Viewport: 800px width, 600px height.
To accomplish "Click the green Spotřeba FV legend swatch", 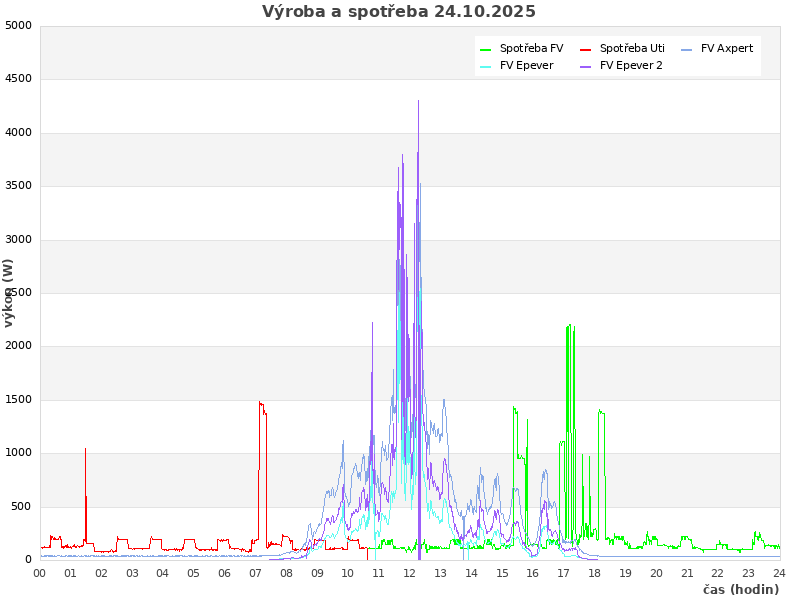I will [x=486, y=49].
